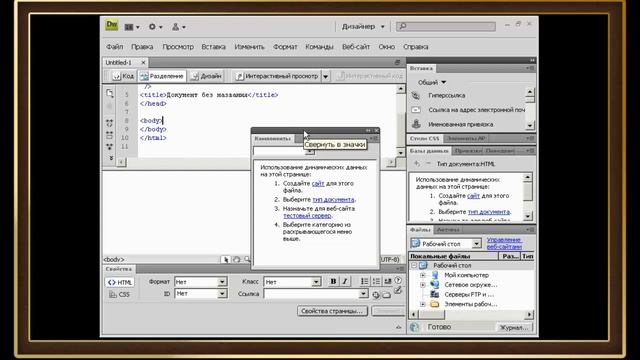Click the <body> tag in the tag selector
The width and height of the screenshot is (640, 360).
pos(114,259)
